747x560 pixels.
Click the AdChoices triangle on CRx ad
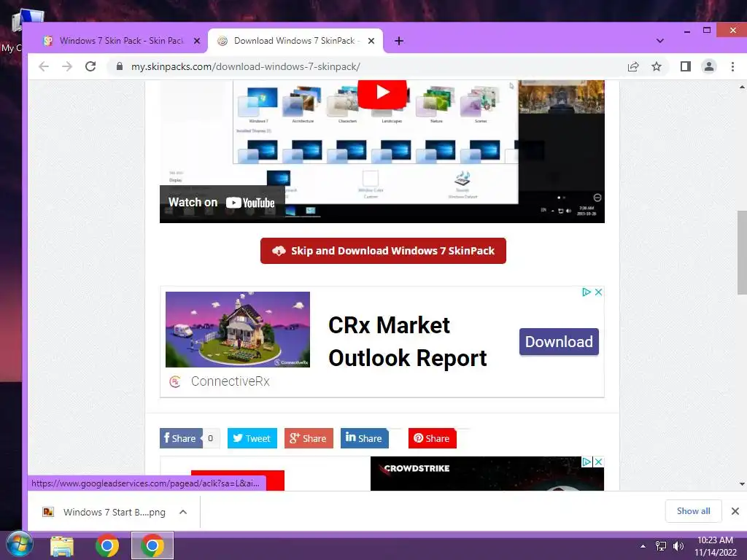[587, 292]
